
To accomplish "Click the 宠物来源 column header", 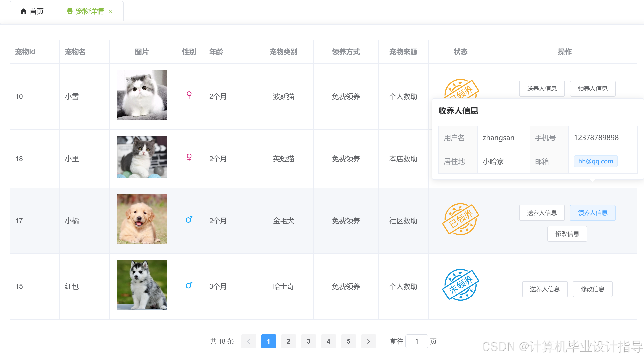I will (x=403, y=52).
